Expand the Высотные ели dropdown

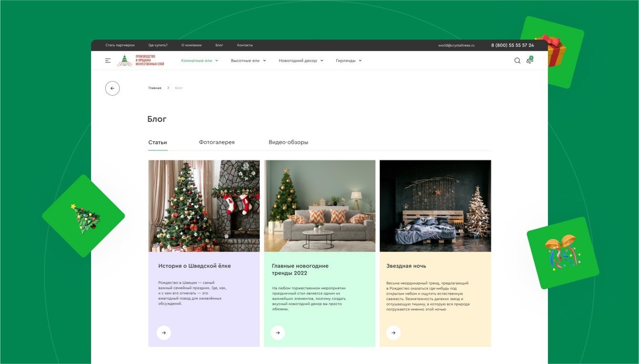click(248, 61)
